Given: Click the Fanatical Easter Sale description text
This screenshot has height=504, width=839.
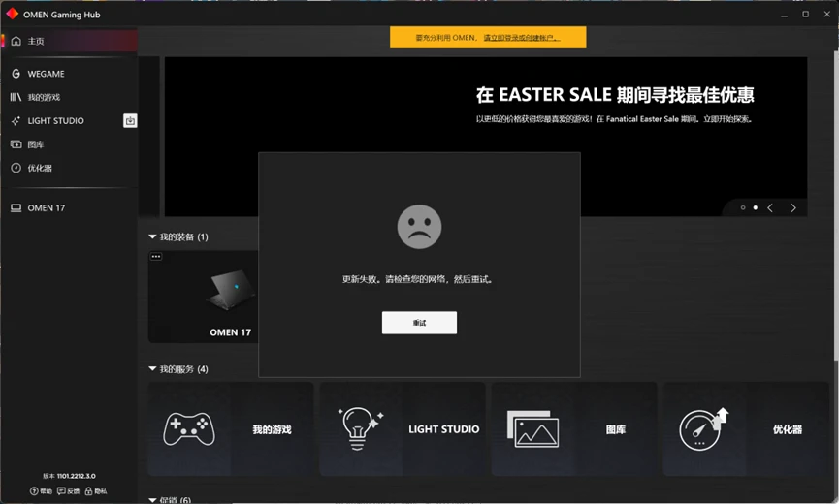Looking at the screenshot, I should 614,119.
